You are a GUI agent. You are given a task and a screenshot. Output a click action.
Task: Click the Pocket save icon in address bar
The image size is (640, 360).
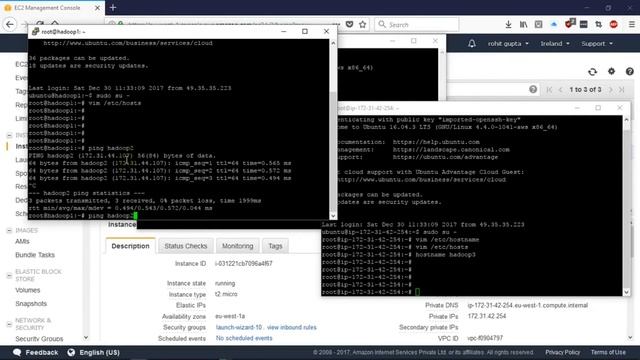click(349, 24)
